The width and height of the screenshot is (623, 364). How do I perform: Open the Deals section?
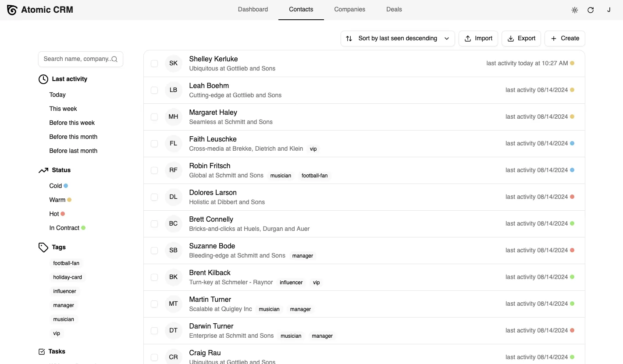point(394,9)
